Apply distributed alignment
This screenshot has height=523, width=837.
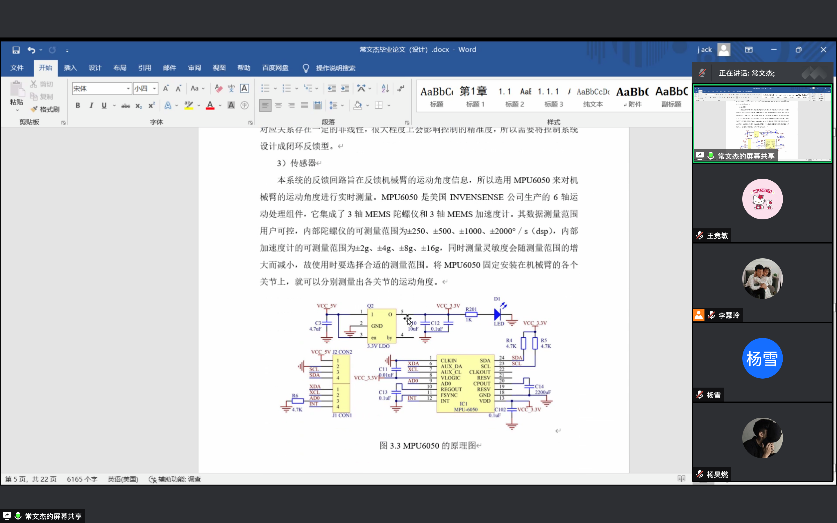coord(318,106)
